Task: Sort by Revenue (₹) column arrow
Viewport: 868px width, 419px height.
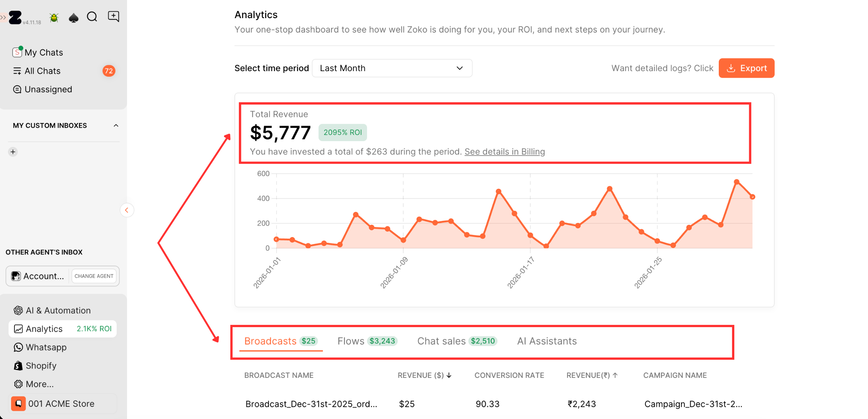Action: (615, 375)
